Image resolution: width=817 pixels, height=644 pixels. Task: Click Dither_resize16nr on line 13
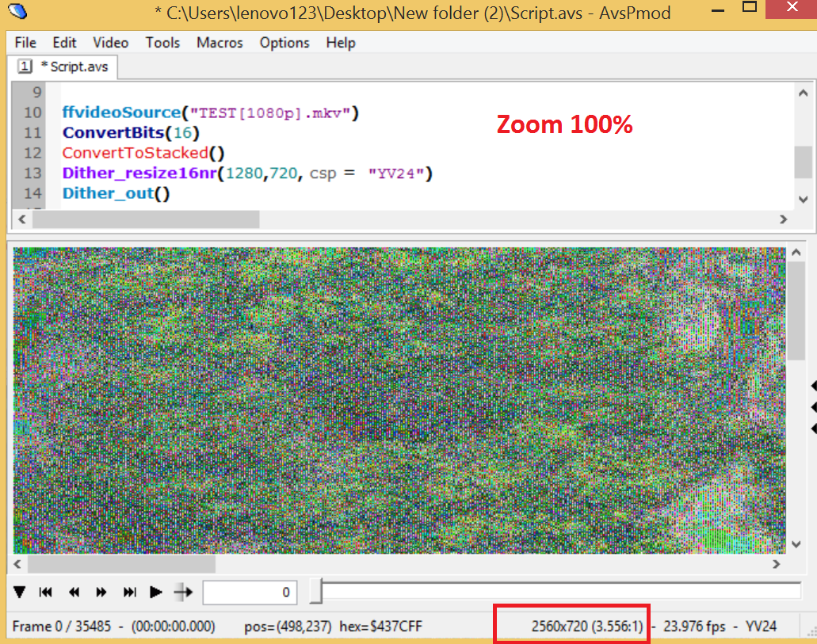tap(139, 173)
